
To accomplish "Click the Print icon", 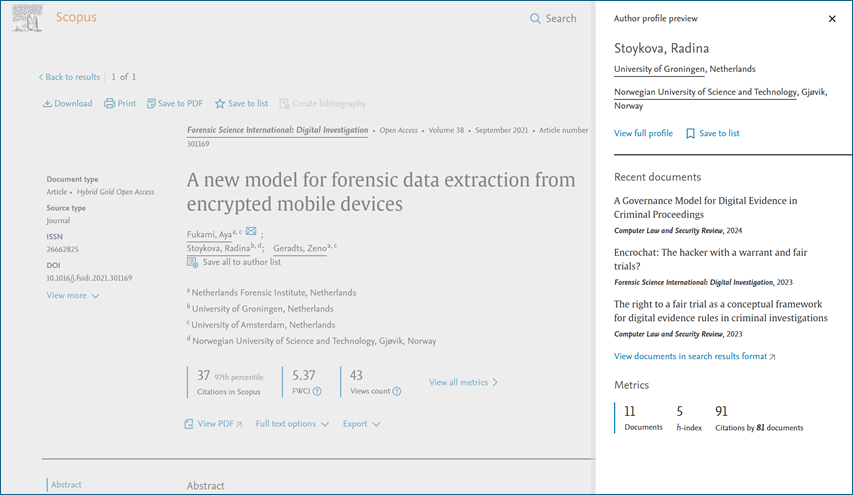I will [109, 104].
